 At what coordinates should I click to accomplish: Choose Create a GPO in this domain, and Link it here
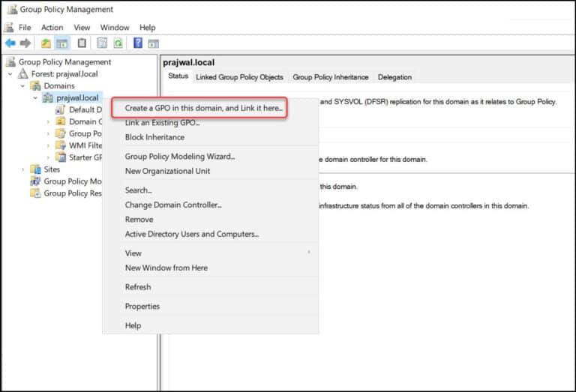pyautogui.click(x=204, y=108)
